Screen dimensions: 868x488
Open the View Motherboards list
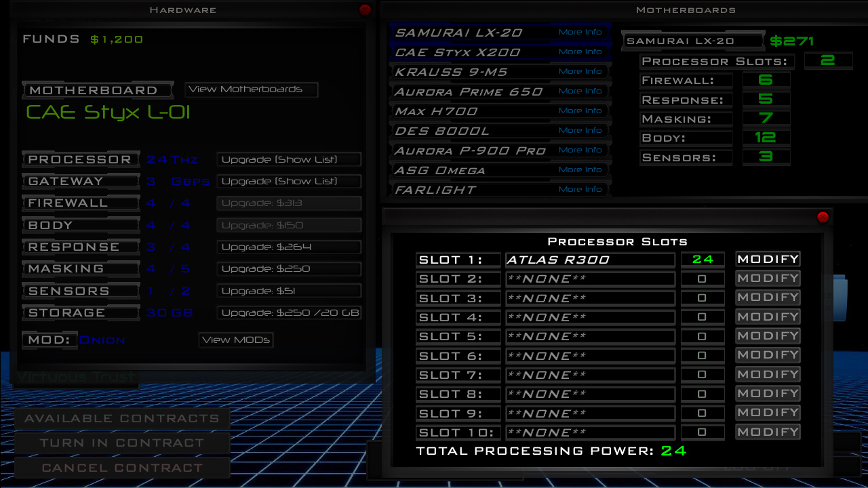tap(251, 89)
